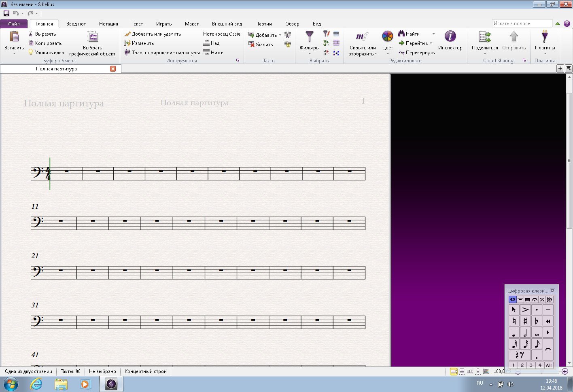Click the Искать в полосе search field
Screen dimensions: 573x392
(522, 23)
